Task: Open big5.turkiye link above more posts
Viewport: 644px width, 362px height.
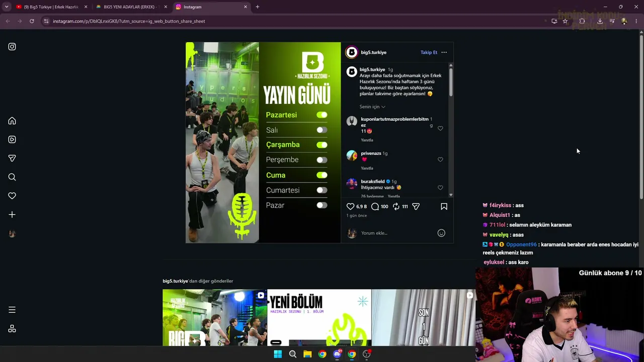Action: (175, 281)
